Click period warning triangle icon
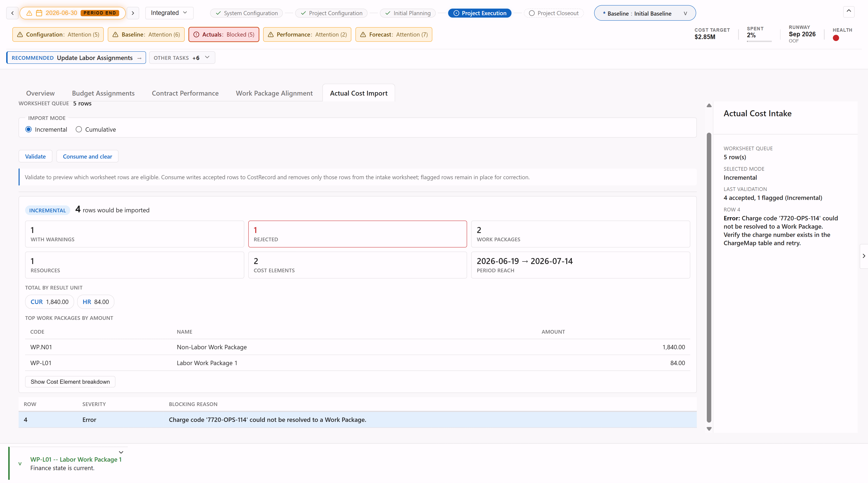 [x=29, y=13]
